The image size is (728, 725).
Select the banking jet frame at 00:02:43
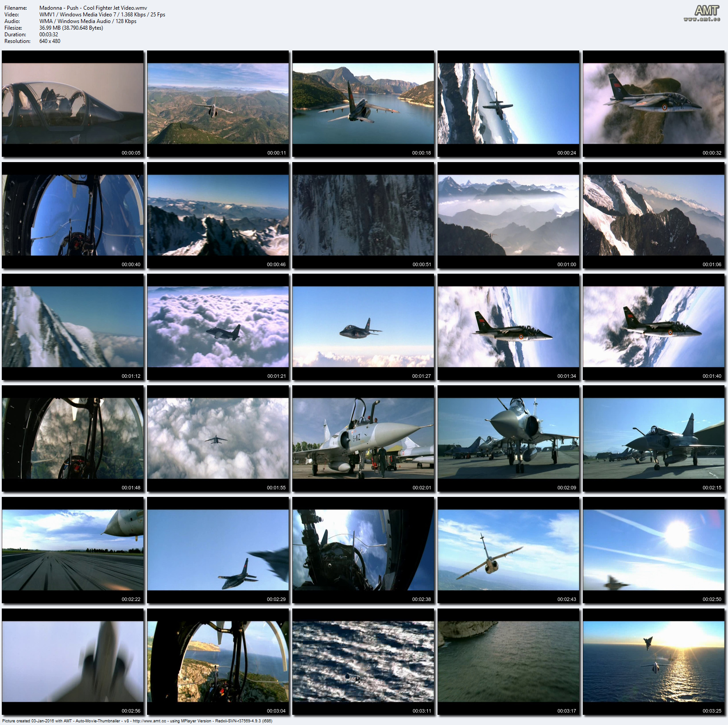tap(508, 550)
